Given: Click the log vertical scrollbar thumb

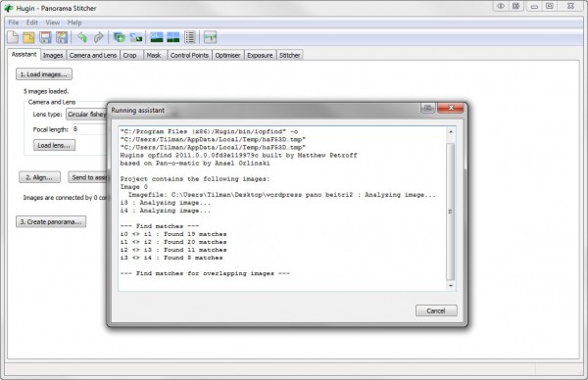Looking at the screenshot, I should click(x=451, y=212).
